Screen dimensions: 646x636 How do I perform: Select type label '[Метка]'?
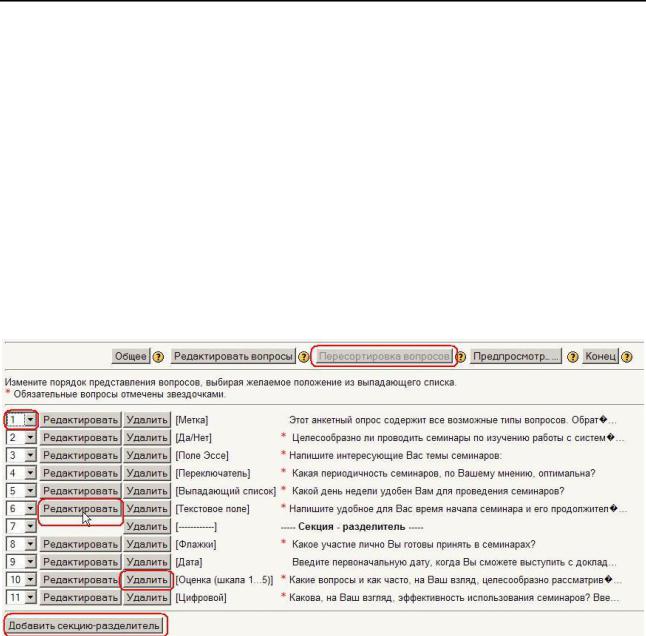pyautogui.click(x=192, y=420)
